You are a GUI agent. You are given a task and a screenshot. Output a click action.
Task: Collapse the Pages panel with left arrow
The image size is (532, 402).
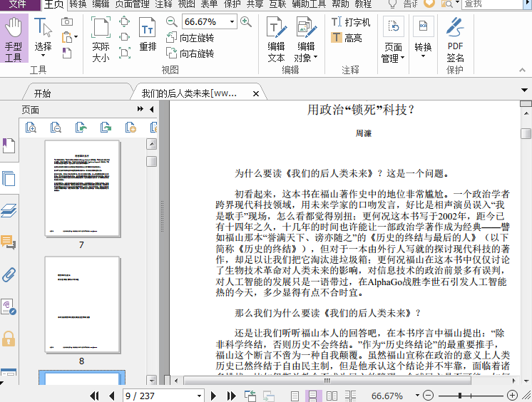(152, 109)
